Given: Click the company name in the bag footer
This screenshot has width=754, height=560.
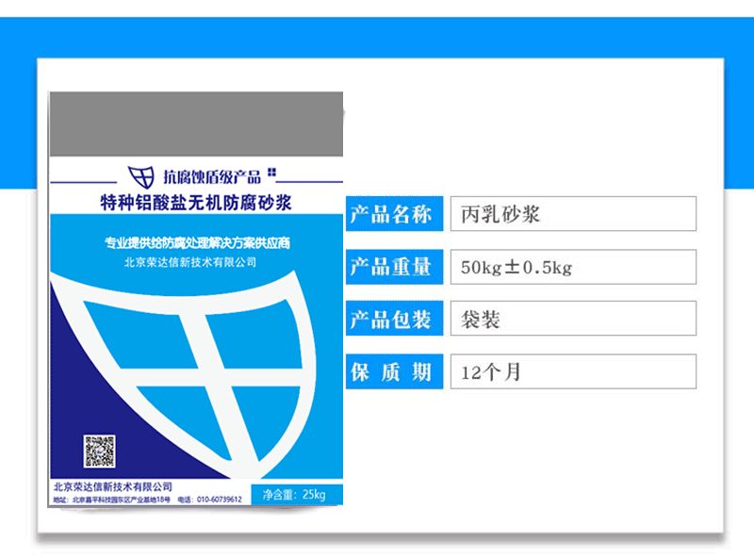Looking at the screenshot, I should click(x=113, y=486).
